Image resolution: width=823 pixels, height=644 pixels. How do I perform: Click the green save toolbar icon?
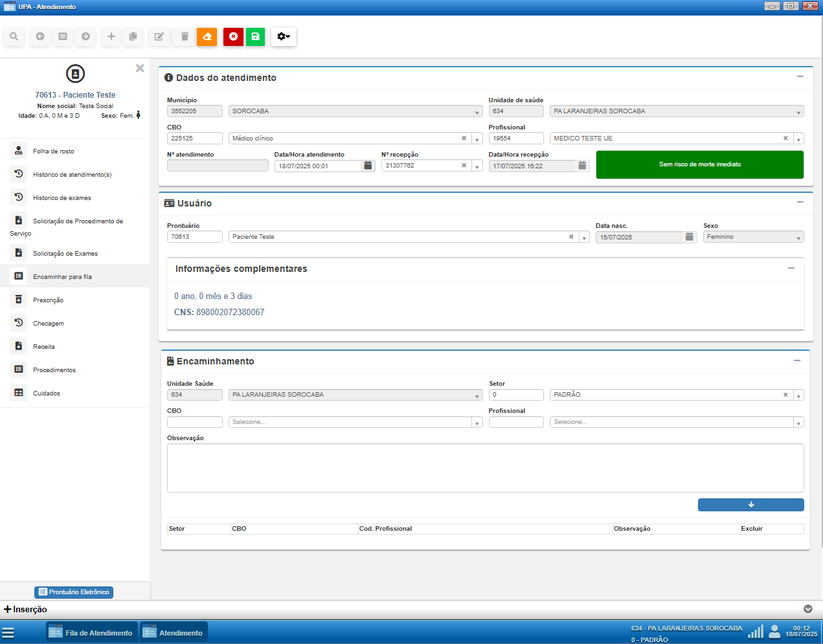point(256,37)
